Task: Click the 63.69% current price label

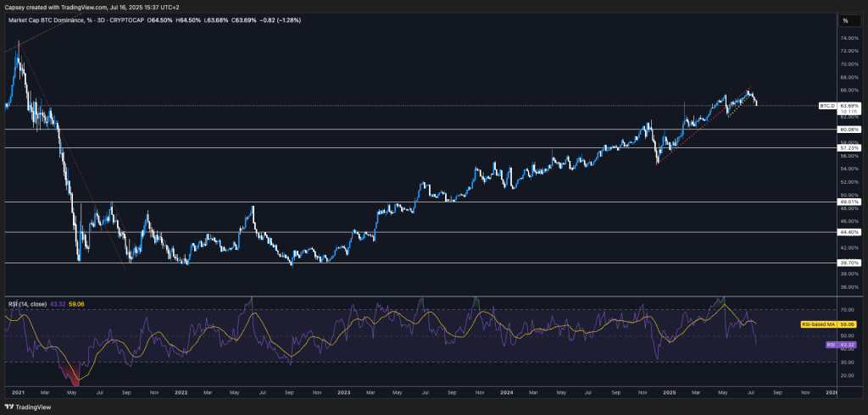Action: pyautogui.click(x=849, y=106)
